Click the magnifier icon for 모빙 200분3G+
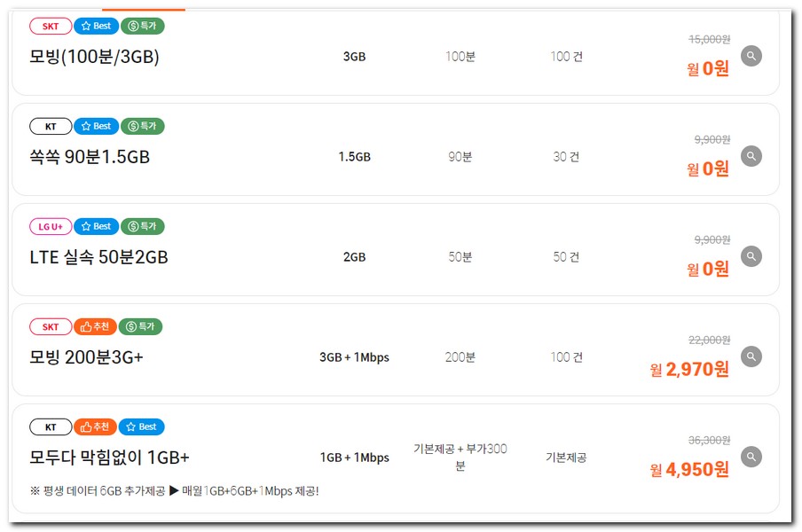 (751, 356)
